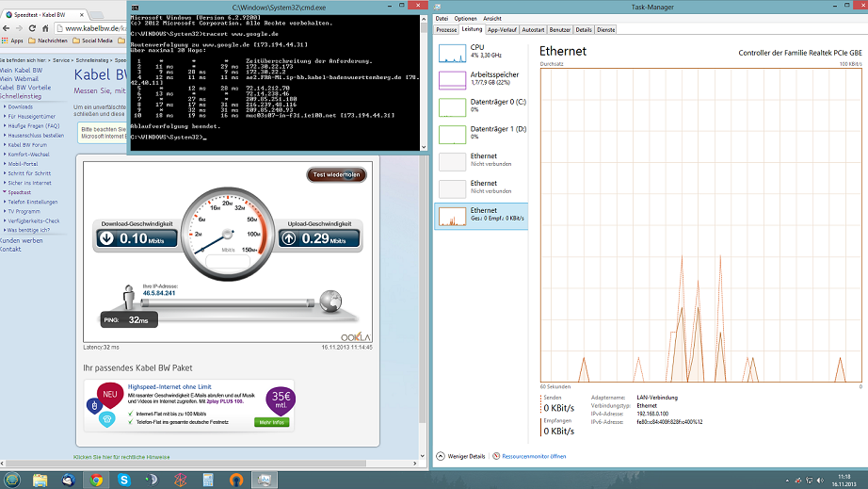The image size is (868, 489).
Task: Open Thunderbird mail from the taskbar
Action: tap(69, 480)
